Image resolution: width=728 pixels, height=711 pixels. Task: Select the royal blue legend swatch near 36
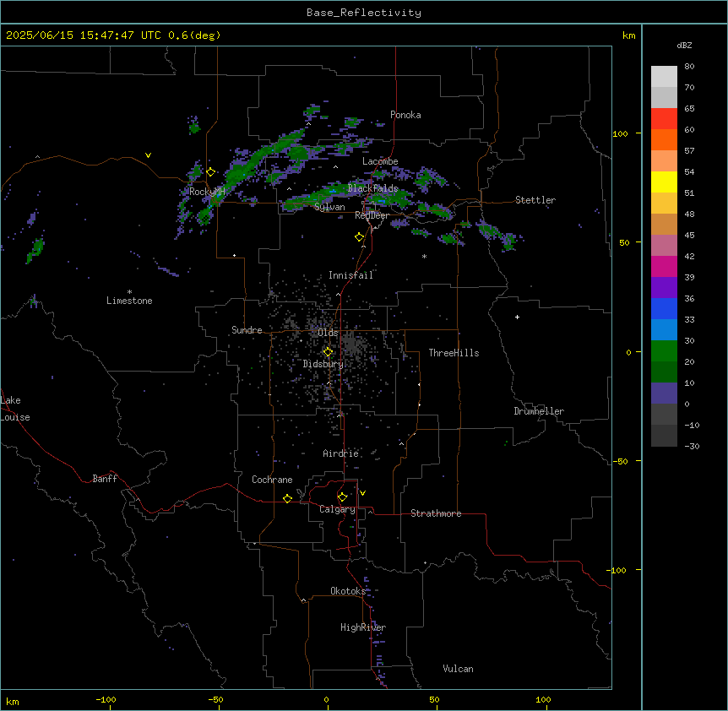click(664, 308)
